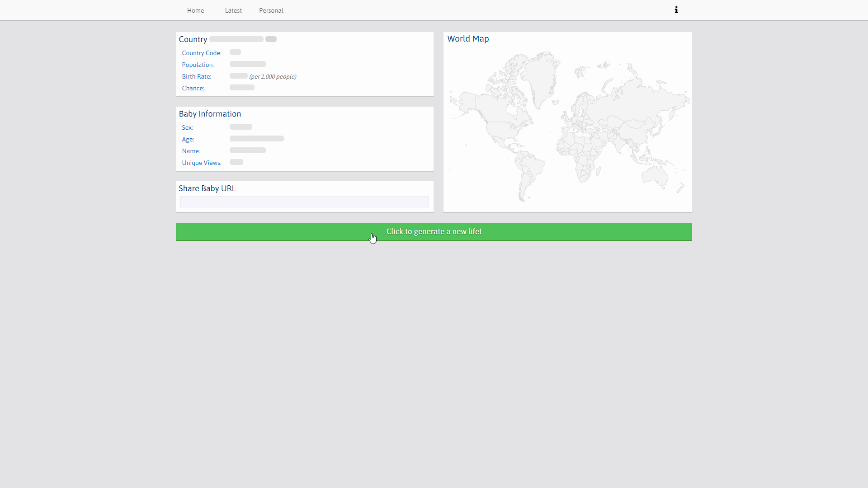Click the Chance value placeholder
The width and height of the screenshot is (868, 488).
tap(241, 87)
